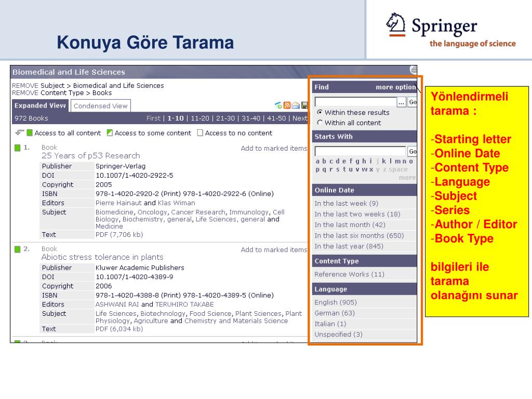Filter by Reference Works (11)
Image resolution: width=532 pixels, height=399 pixels.
(349, 274)
